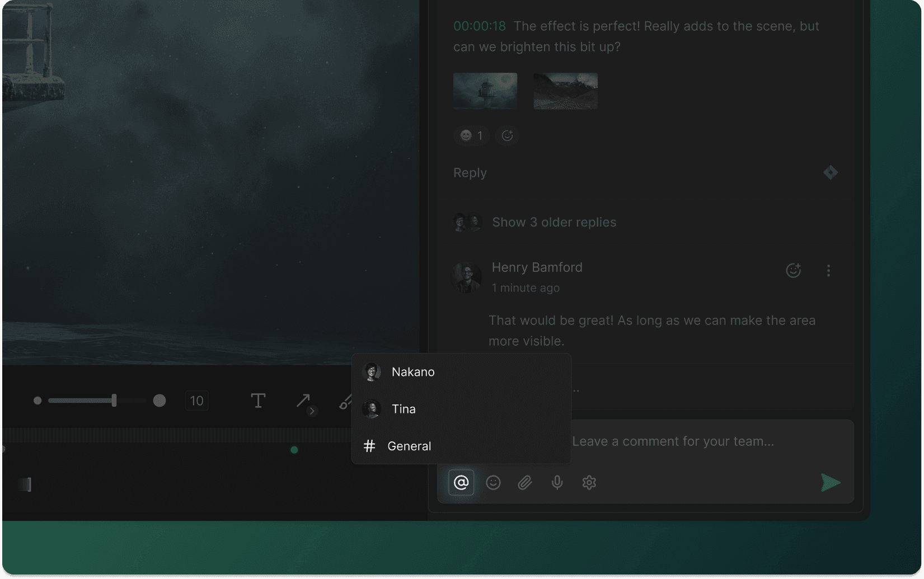Click the green timeline comment marker

pos(294,450)
